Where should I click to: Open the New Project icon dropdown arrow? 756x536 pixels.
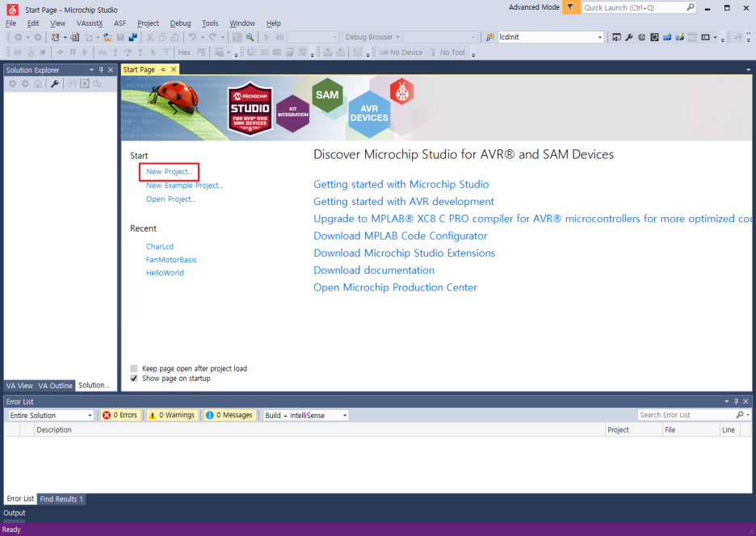(65, 37)
